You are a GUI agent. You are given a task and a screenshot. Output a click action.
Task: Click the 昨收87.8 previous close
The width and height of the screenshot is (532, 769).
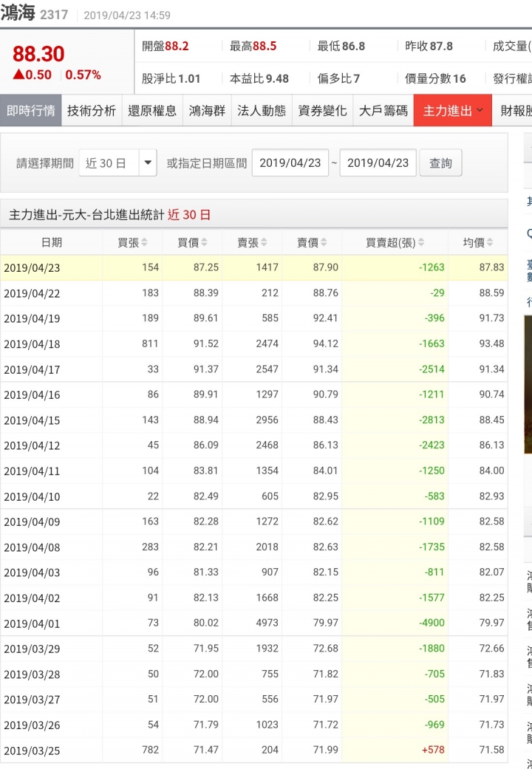(429, 46)
